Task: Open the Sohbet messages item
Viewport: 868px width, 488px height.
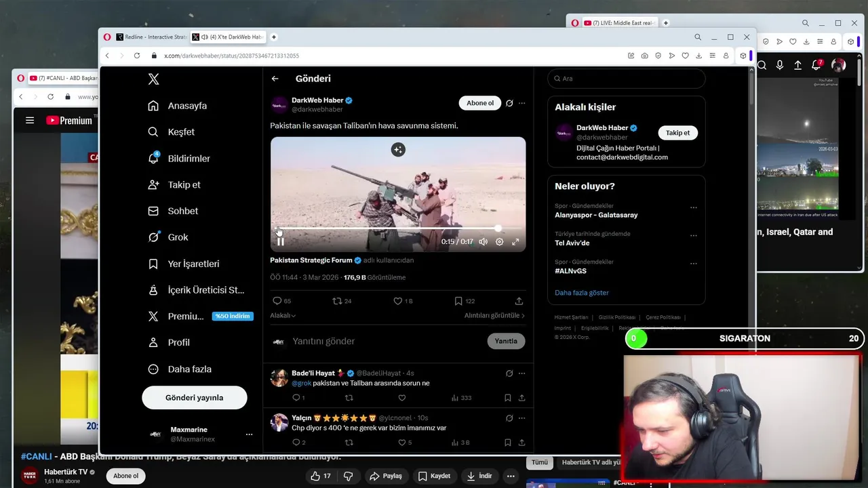Action: click(x=173, y=211)
